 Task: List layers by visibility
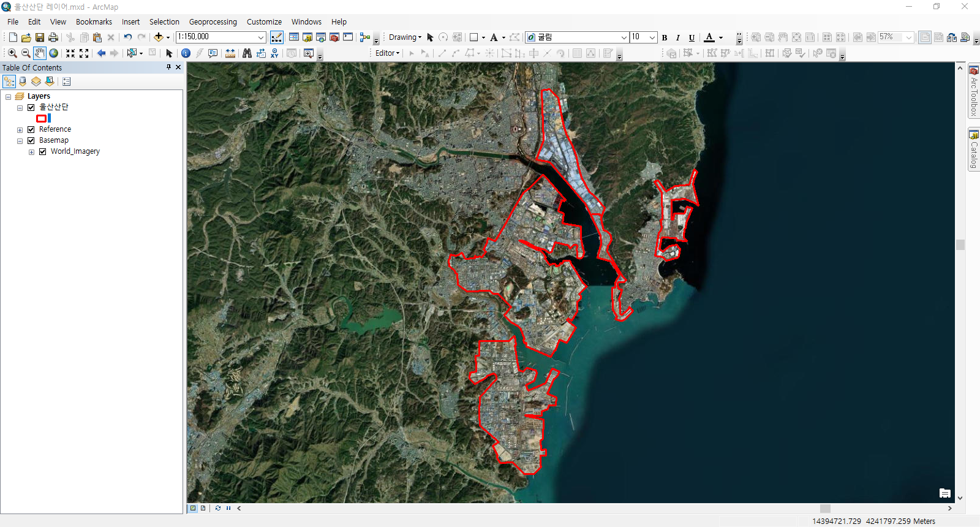pos(36,82)
